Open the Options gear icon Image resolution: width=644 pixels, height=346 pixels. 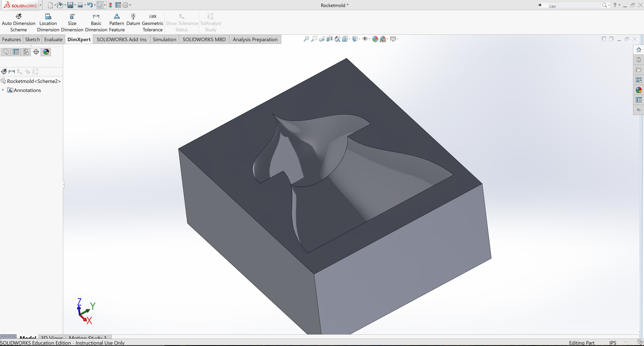(x=125, y=5)
